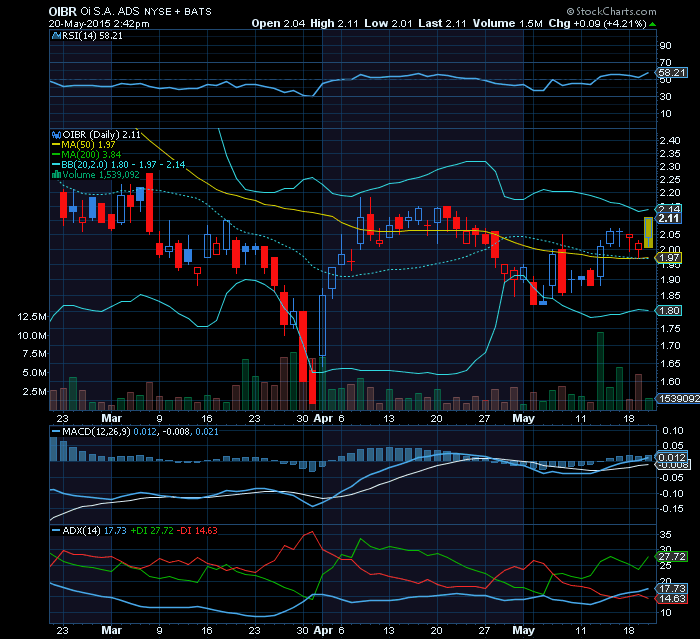This screenshot has width=700, height=639.
Task: Click the 'MA(200) 3.84' legend entry
Action: click(87, 155)
